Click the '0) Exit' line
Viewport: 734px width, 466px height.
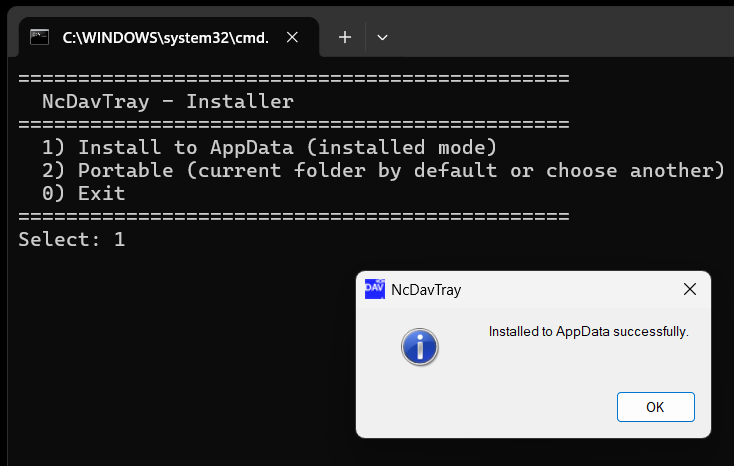pyautogui.click(x=83, y=193)
